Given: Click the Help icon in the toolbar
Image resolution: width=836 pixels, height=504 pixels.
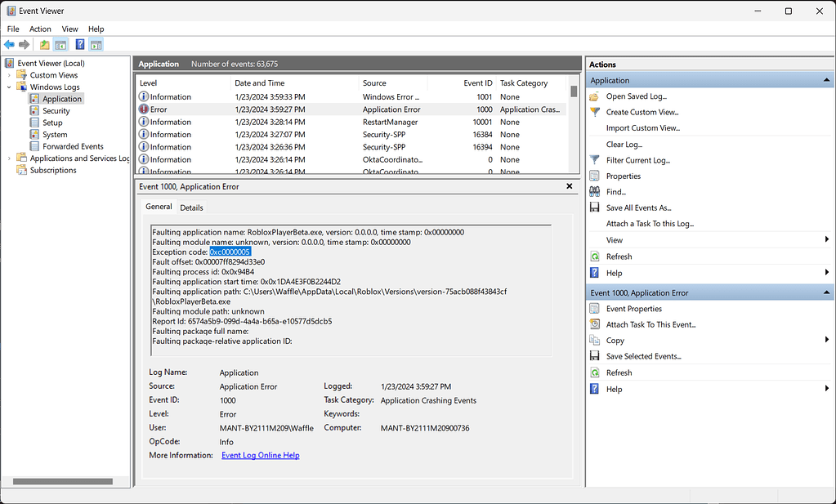Looking at the screenshot, I should 79,44.
